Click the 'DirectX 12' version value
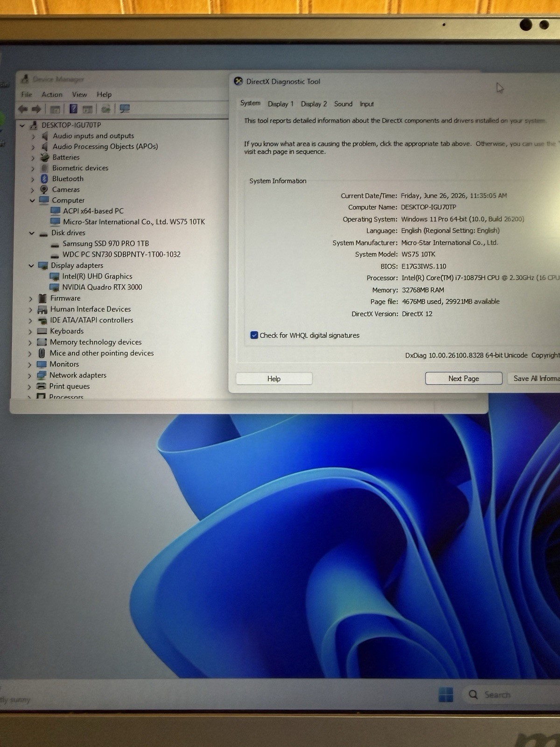 (x=417, y=314)
